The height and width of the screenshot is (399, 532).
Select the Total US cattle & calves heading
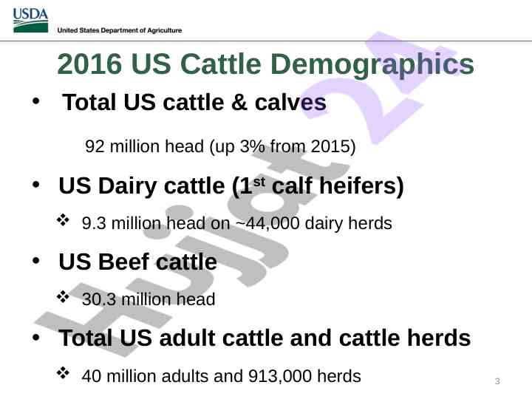pyautogui.click(x=194, y=102)
